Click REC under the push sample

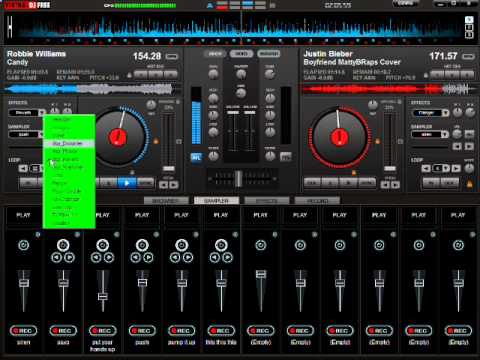tap(142, 331)
